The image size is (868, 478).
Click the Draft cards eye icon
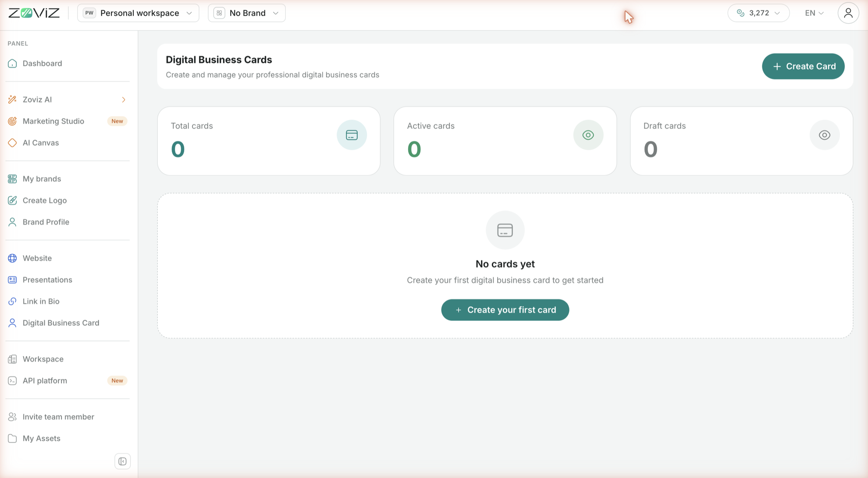tap(824, 135)
